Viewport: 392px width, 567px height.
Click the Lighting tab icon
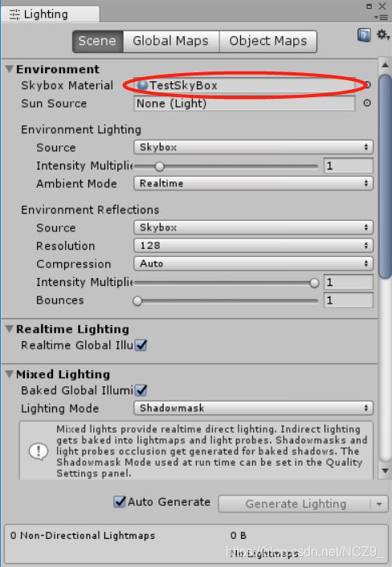pos(14,14)
